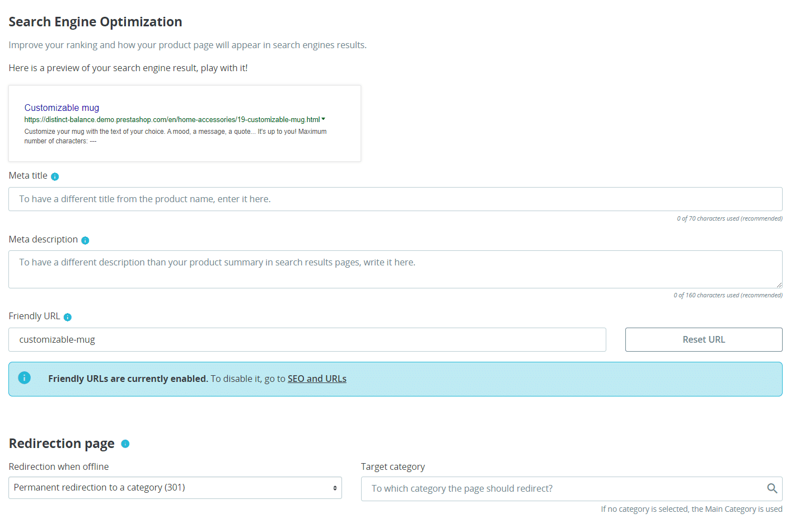Click the Friendly URL info icon

point(67,316)
